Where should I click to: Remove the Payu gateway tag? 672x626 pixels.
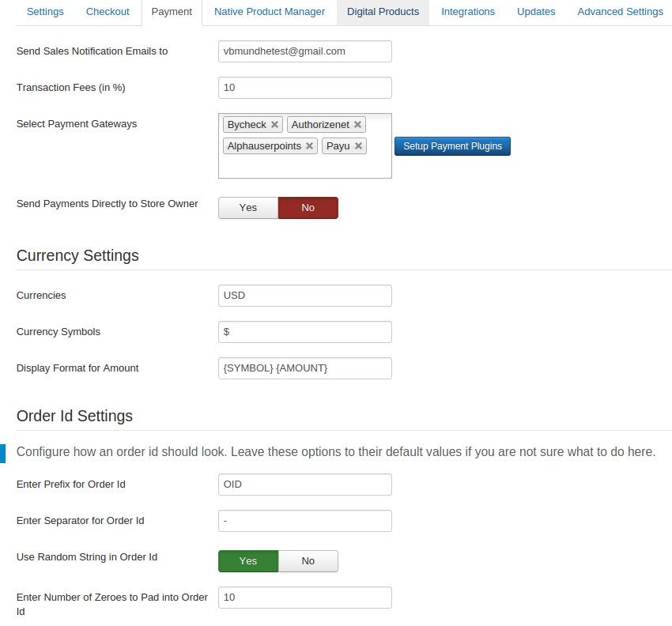pyautogui.click(x=358, y=146)
